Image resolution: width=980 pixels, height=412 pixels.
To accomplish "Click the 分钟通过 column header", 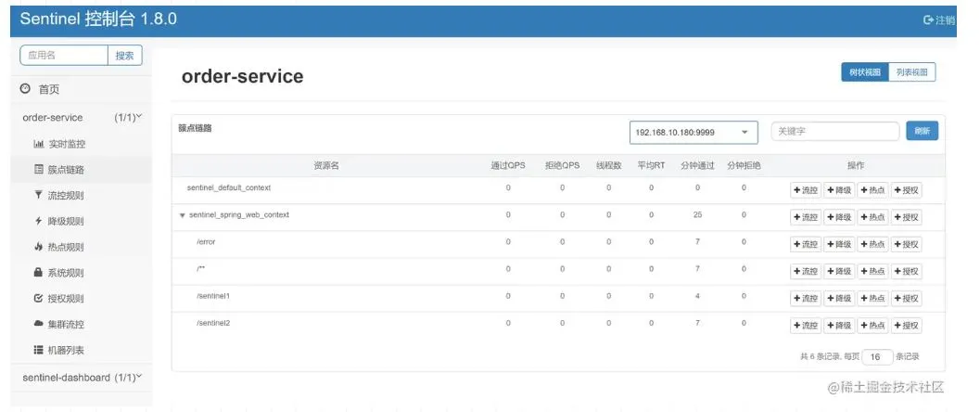I will click(x=697, y=166).
